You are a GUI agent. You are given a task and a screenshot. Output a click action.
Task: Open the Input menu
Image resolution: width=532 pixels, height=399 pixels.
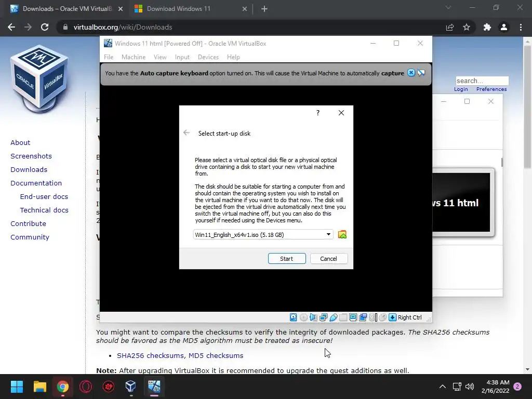[182, 57]
